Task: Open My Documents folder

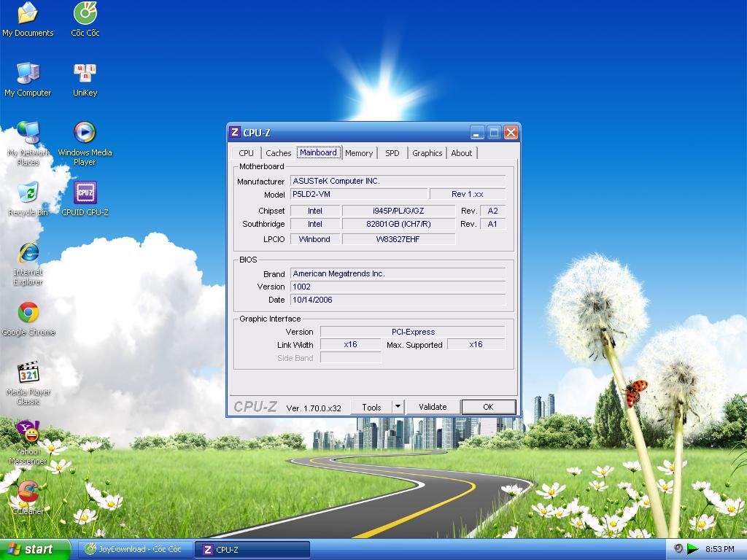Action: point(28,15)
